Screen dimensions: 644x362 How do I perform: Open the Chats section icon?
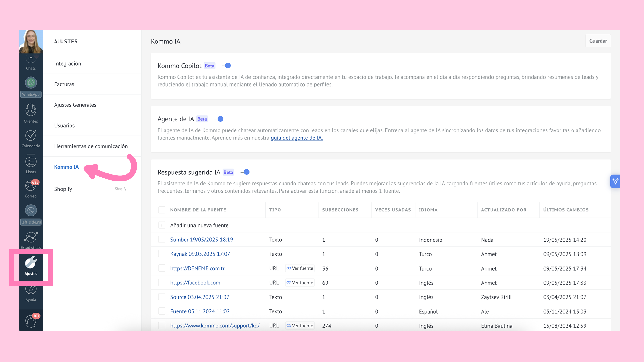31,59
